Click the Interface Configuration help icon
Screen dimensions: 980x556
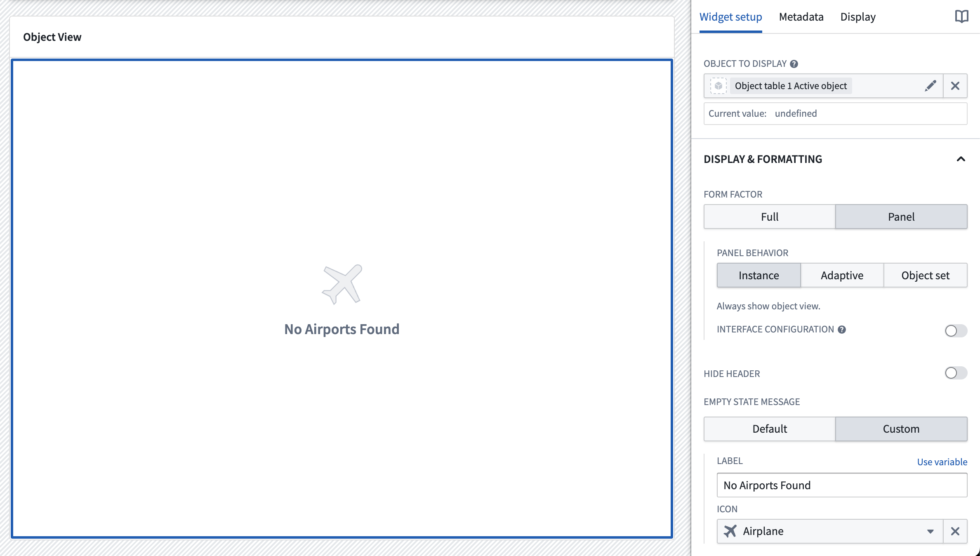pos(843,330)
